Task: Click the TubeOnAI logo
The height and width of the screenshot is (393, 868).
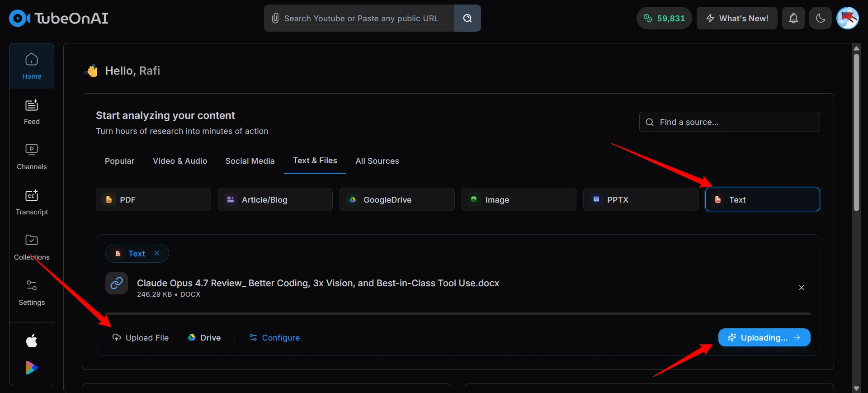Action: pyautogui.click(x=59, y=18)
